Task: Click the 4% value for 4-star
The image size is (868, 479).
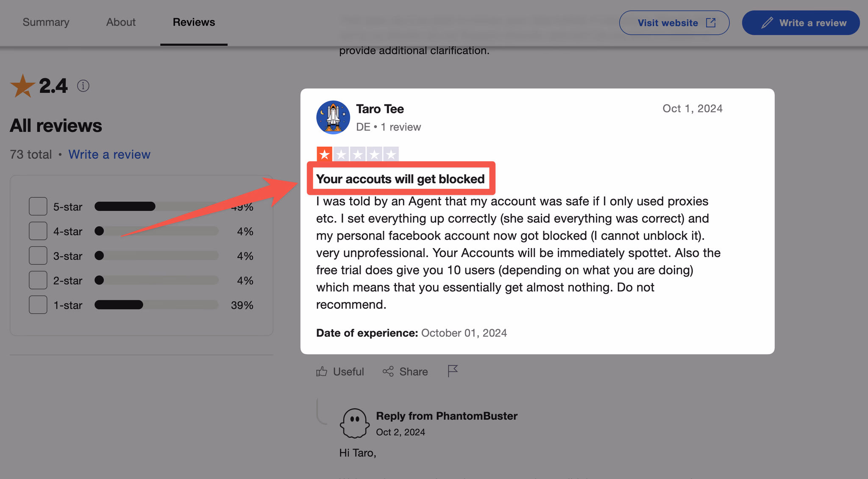Action: 245,231
